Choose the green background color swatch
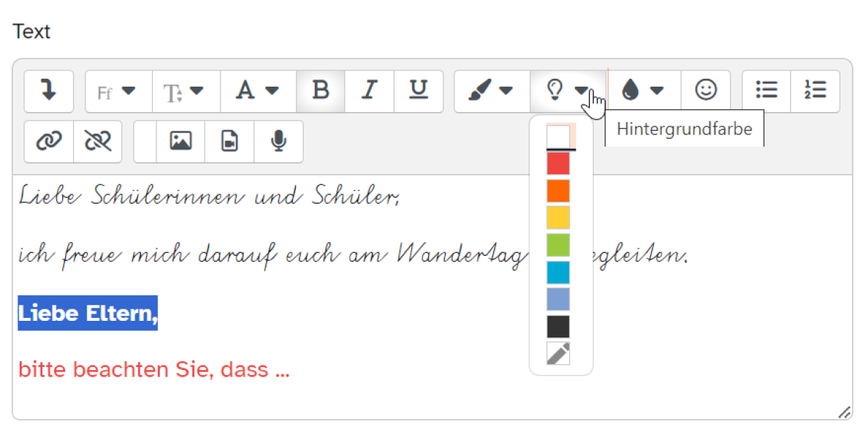The height and width of the screenshot is (435, 868). [558, 245]
